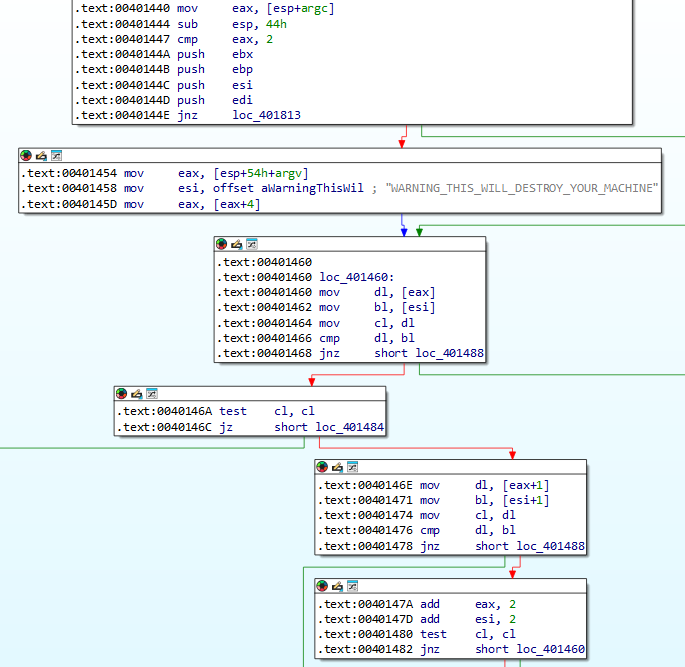Click group nodes icon on loc_401460 block

[x=252, y=244]
